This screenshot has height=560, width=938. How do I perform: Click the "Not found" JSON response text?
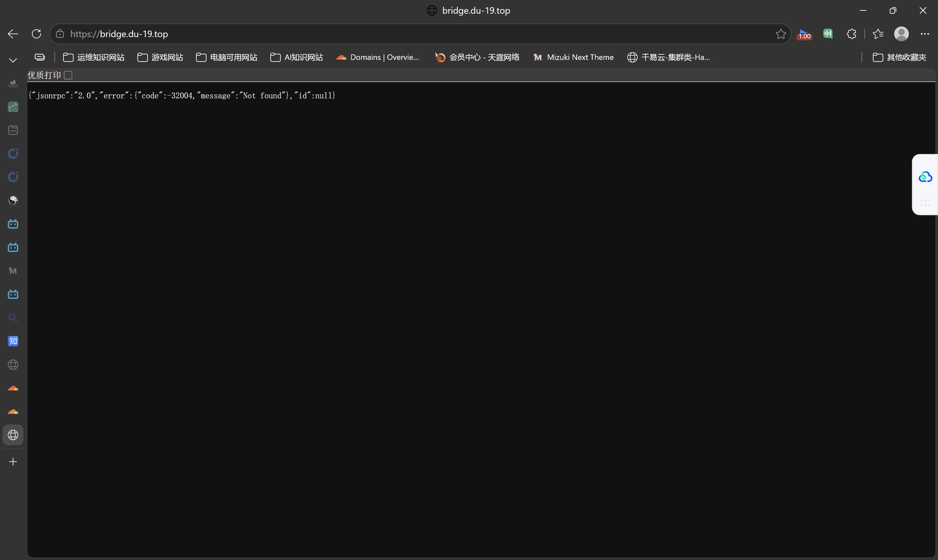pos(263,95)
